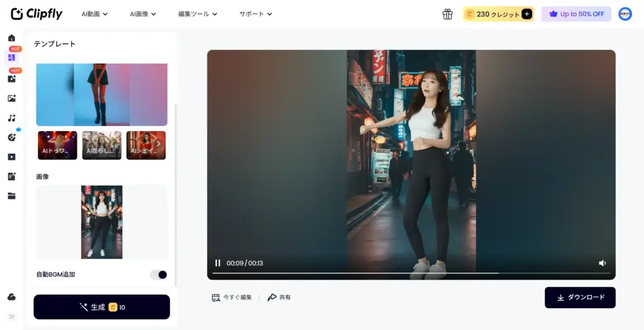The width and height of the screenshot is (644, 330).
Task: Click the large template preview image
Action: pos(101,94)
